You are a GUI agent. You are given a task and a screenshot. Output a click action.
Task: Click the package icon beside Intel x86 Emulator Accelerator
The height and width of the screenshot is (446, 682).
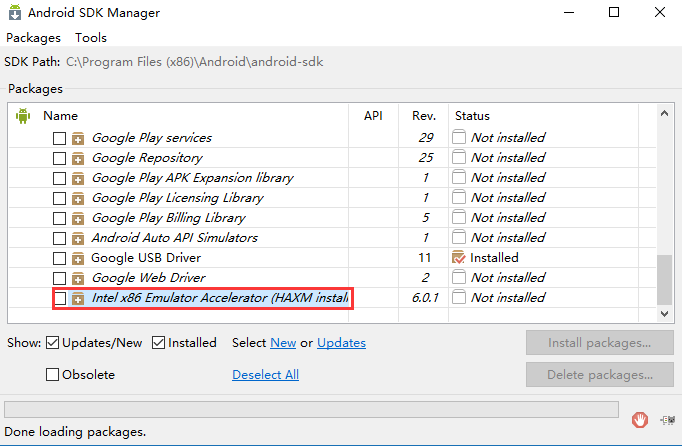click(78, 298)
